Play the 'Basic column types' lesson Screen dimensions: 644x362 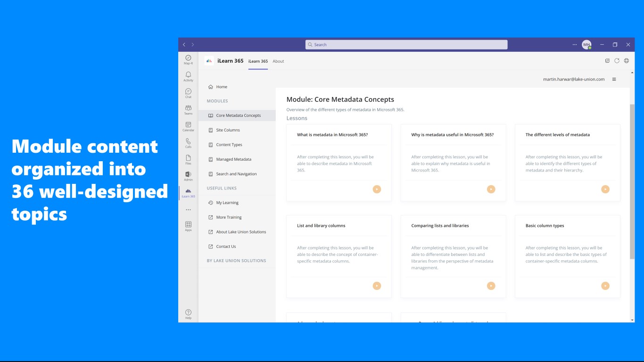pyautogui.click(x=605, y=286)
